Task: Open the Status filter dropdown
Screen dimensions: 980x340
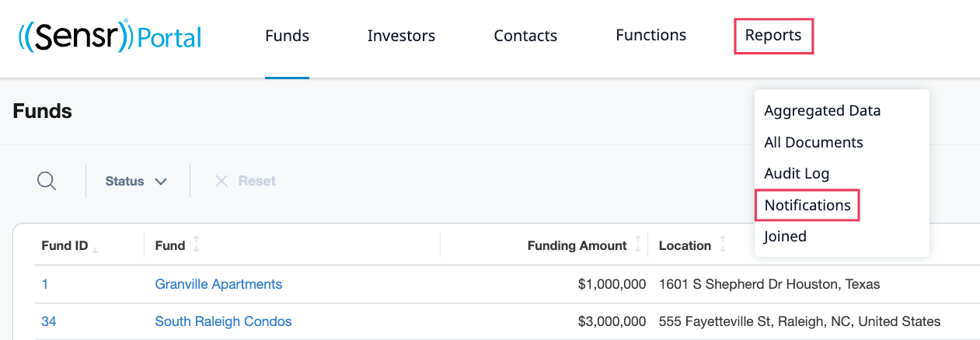Action: [x=137, y=181]
